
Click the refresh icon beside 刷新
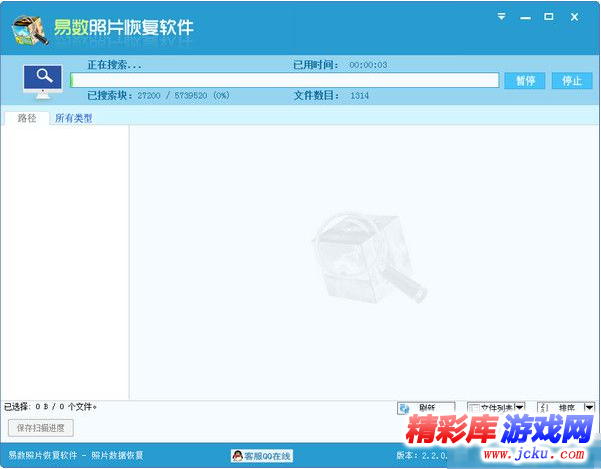coord(404,409)
